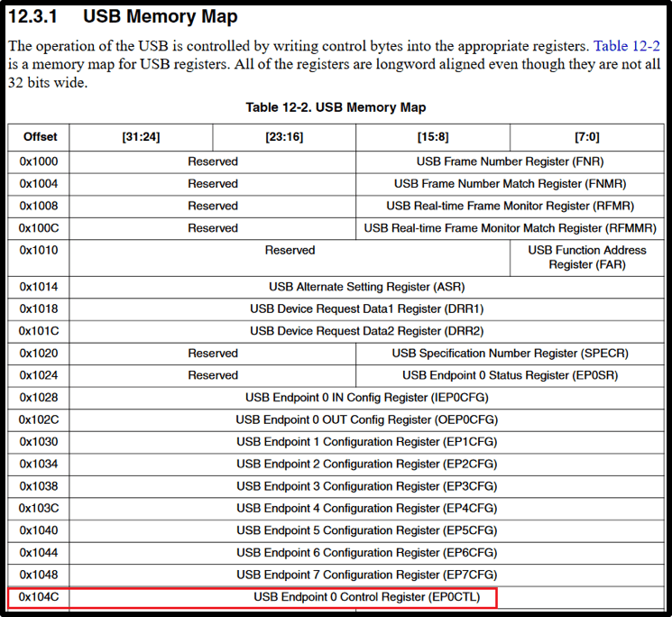Select offset cell 0x1038
Screen dimensions: 672x617
pos(39,486)
